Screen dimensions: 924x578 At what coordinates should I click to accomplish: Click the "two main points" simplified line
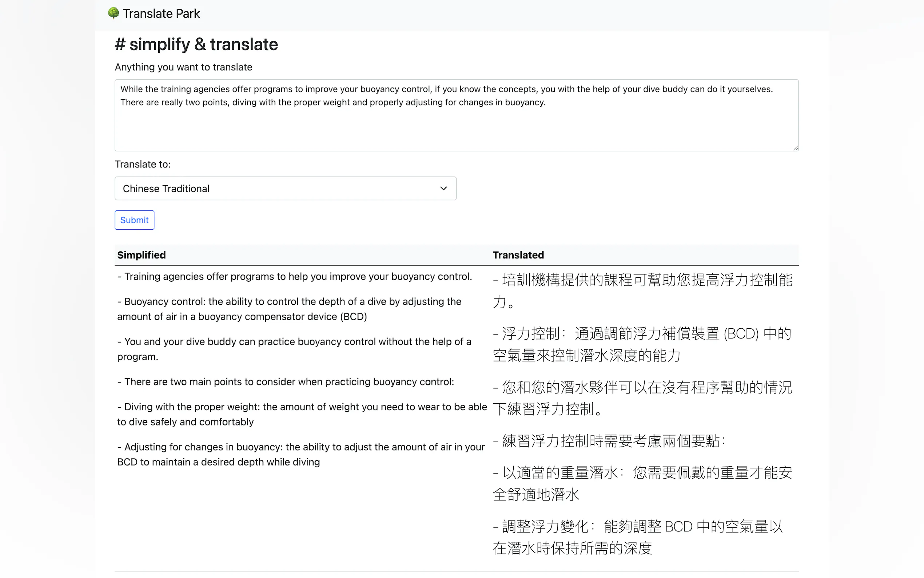[286, 381]
